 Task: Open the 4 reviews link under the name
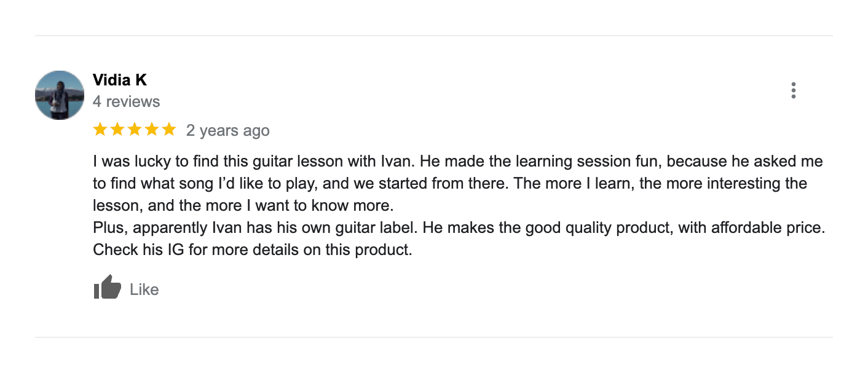pos(126,101)
